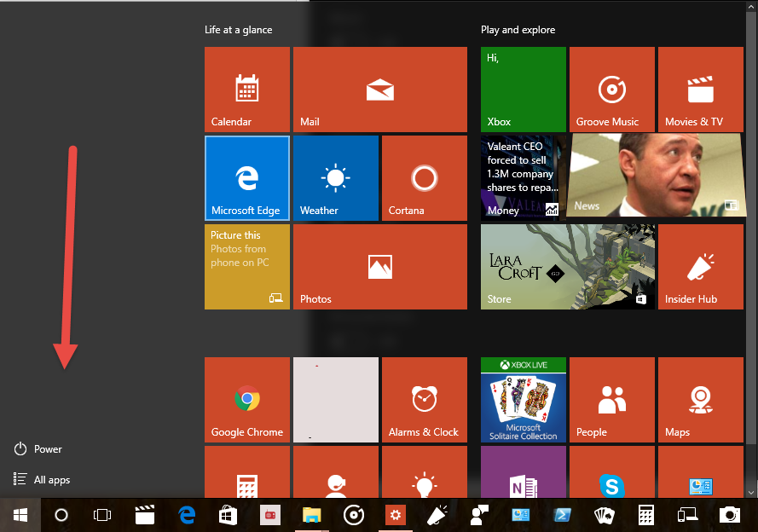Open the Maps tile
The image size is (758, 532).
(x=701, y=400)
